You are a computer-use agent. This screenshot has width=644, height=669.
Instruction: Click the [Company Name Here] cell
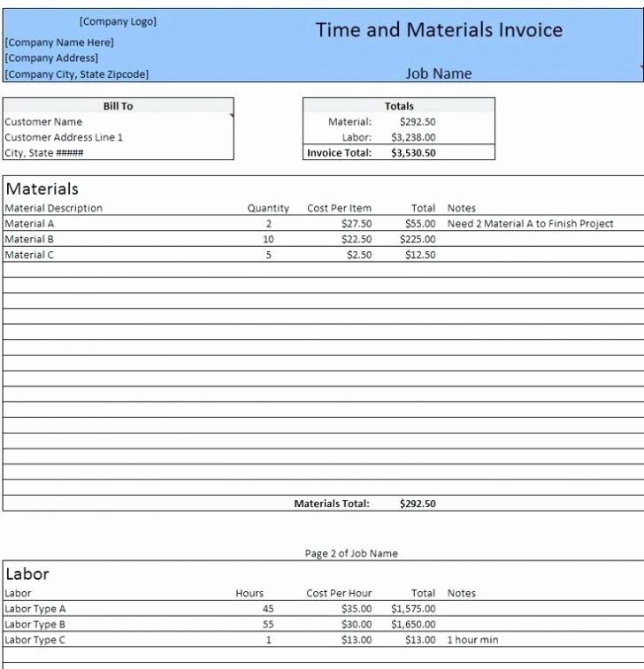click(x=59, y=42)
